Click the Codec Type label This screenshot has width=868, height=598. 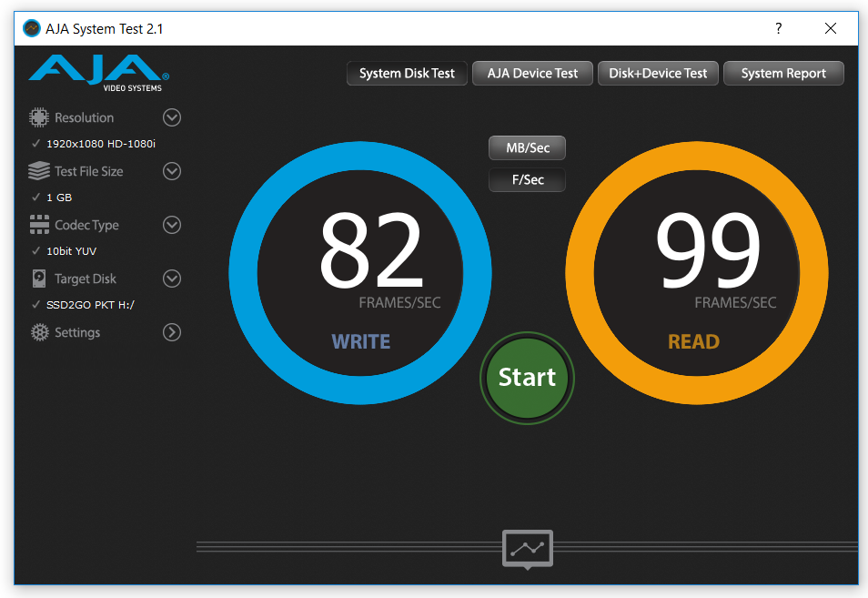point(86,225)
